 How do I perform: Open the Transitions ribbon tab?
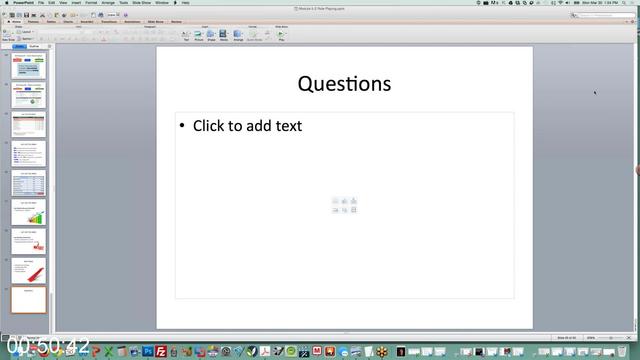tap(109, 22)
